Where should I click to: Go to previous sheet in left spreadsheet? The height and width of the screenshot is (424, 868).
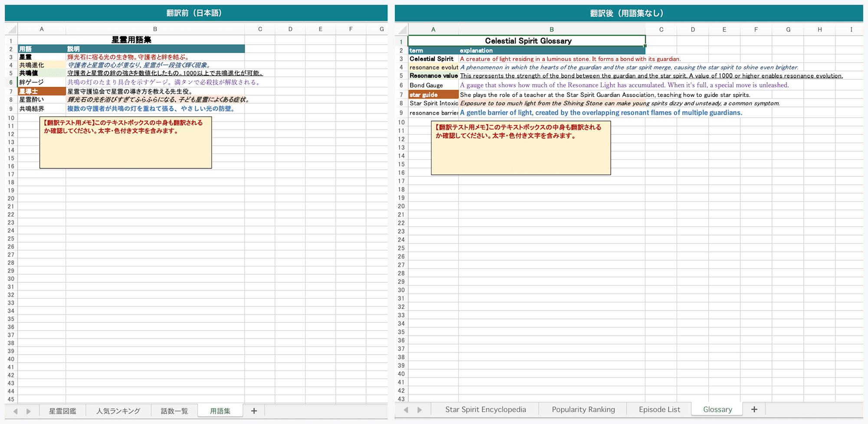[x=16, y=411]
